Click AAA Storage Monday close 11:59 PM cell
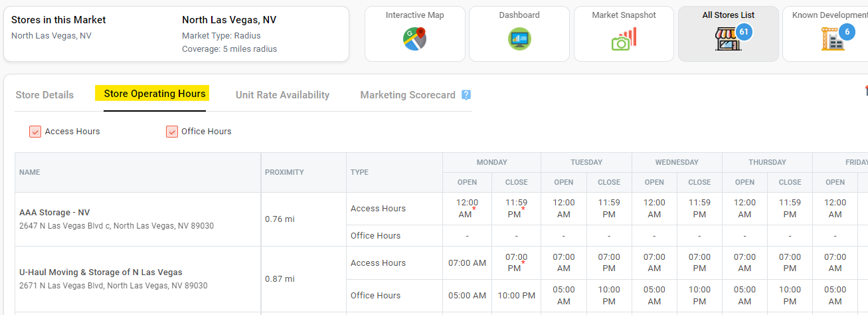 [516, 209]
